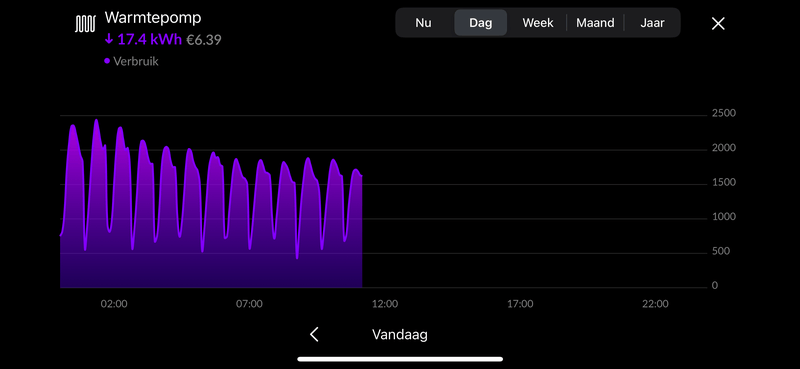Show the Jaar tab

[652, 23]
